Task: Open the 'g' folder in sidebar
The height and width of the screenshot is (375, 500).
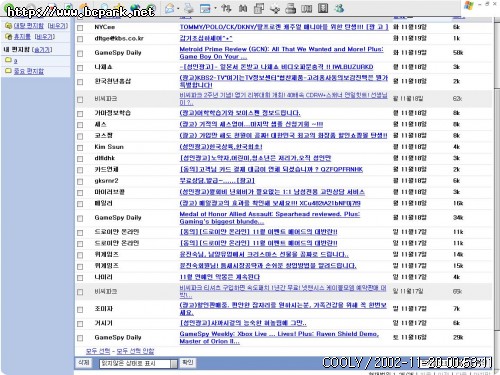Action: pyautogui.click(x=15, y=61)
